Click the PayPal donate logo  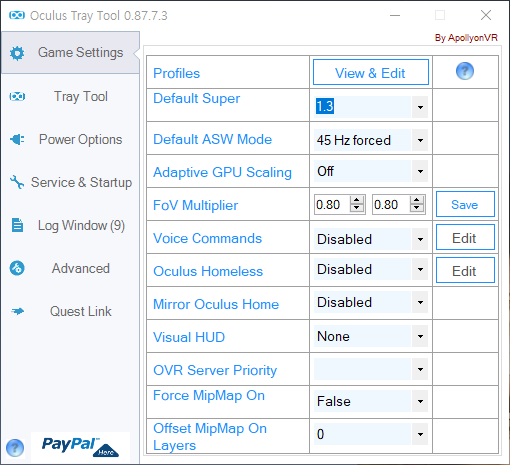(80, 447)
